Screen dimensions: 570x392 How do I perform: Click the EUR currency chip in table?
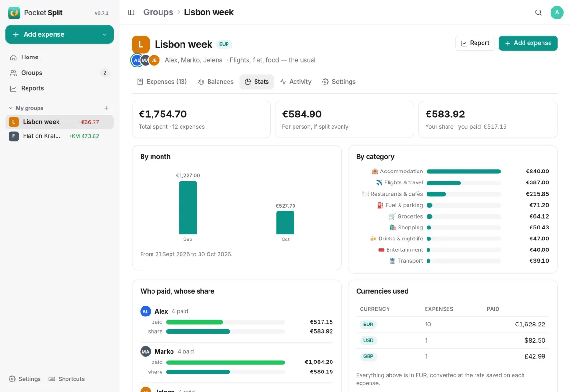pos(368,325)
